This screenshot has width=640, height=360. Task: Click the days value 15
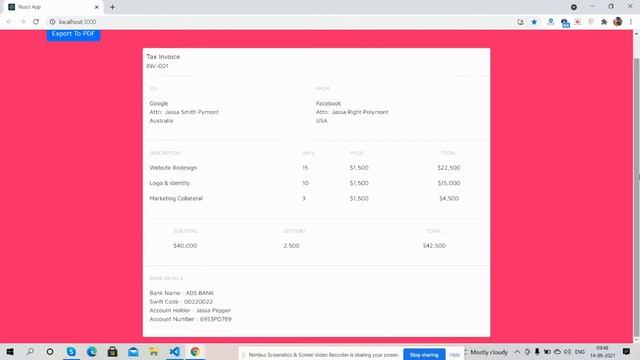(305, 168)
